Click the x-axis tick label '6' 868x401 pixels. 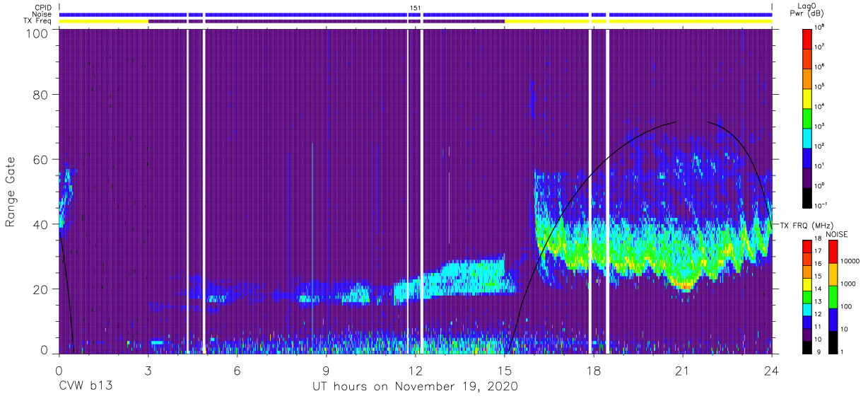(237, 371)
